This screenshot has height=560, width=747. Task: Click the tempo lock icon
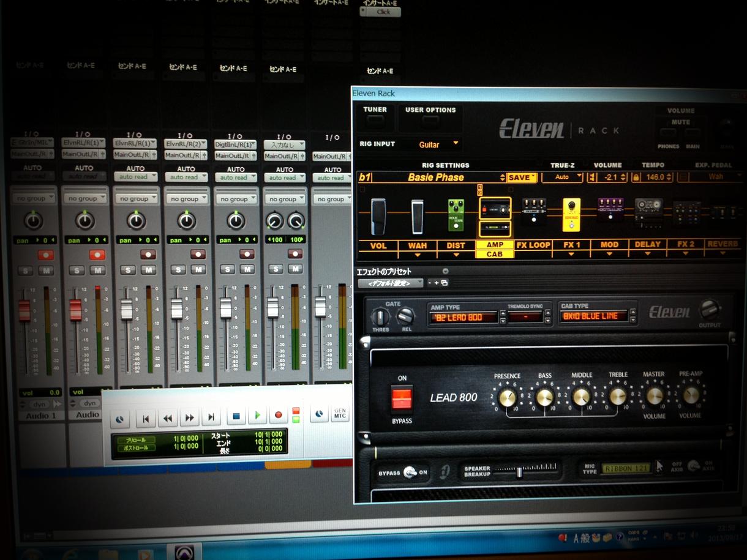[x=636, y=177]
